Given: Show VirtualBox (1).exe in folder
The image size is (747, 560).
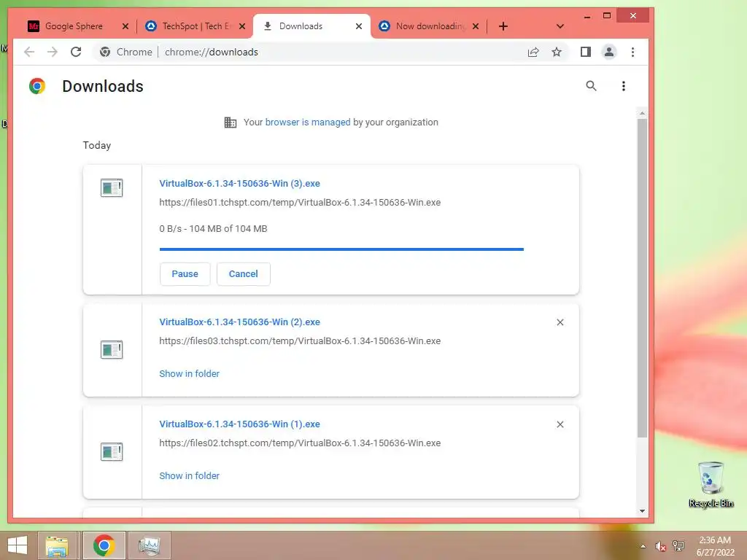Looking at the screenshot, I should click(189, 475).
